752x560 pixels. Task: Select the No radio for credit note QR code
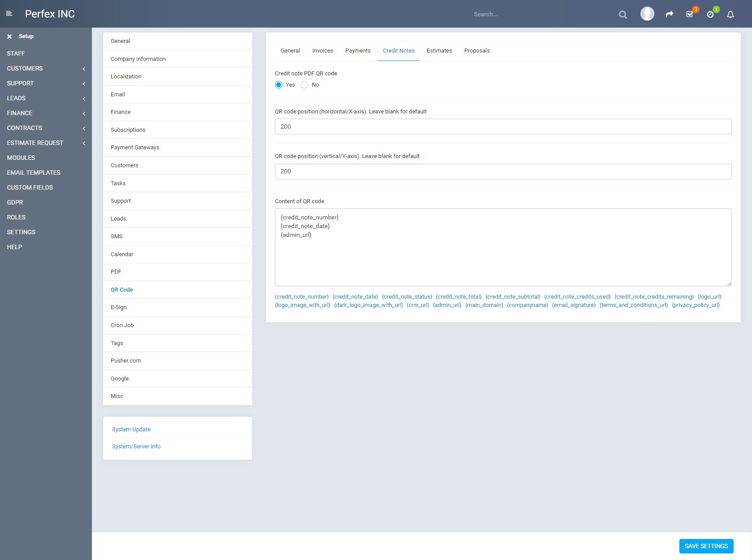[304, 85]
